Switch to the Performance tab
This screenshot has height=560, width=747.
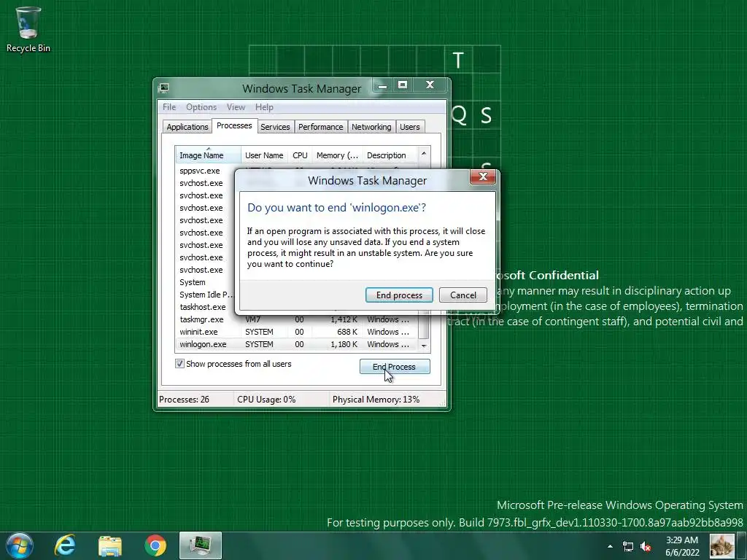click(x=321, y=127)
